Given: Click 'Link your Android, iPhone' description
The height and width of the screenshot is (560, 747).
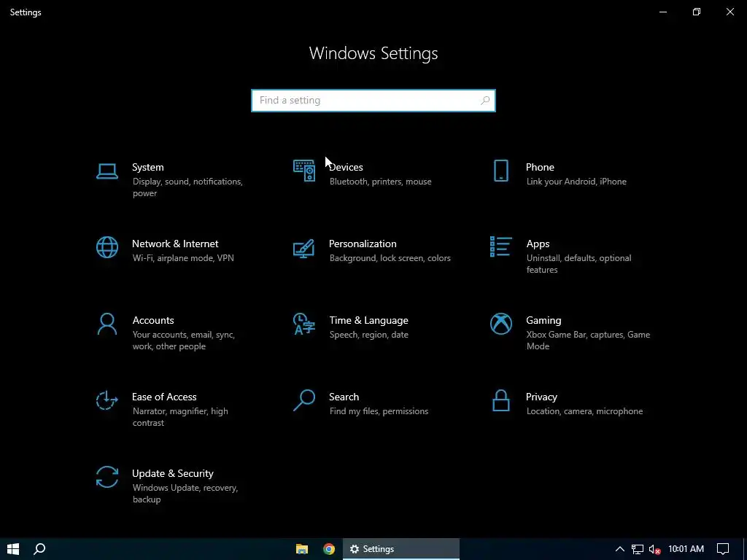Looking at the screenshot, I should [576, 182].
